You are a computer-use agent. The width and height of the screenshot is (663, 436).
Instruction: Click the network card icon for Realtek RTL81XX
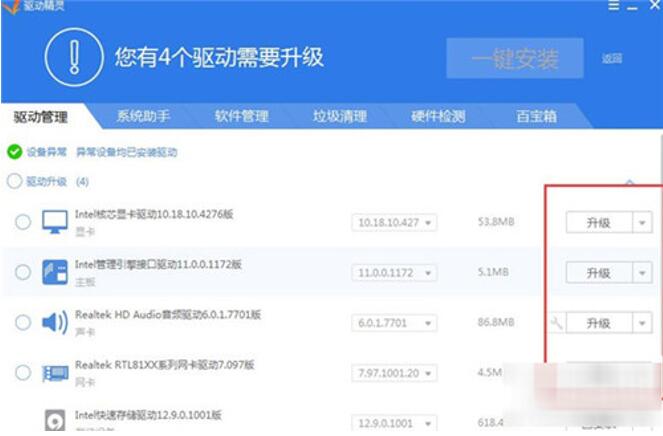tap(55, 373)
